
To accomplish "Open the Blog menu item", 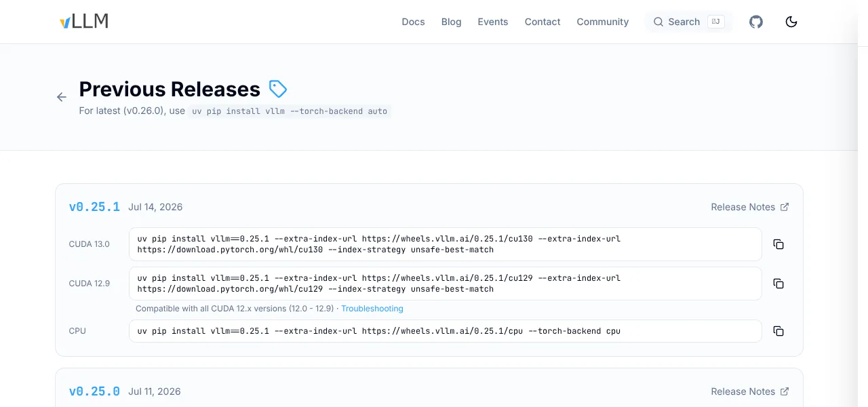I will point(451,22).
